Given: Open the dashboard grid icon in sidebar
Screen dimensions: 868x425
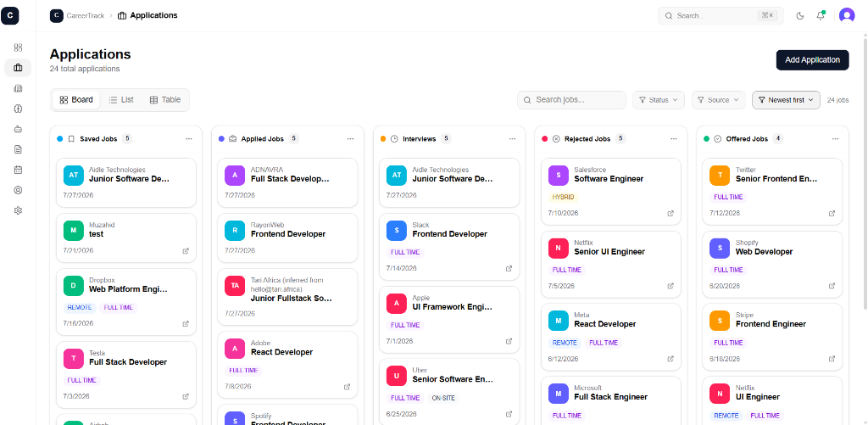Looking at the screenshot, I should (18, 48).
